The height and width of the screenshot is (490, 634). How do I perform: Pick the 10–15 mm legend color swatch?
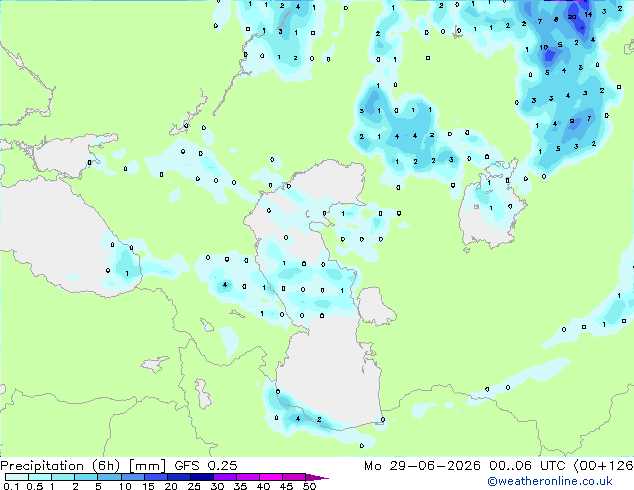[132, 477]
